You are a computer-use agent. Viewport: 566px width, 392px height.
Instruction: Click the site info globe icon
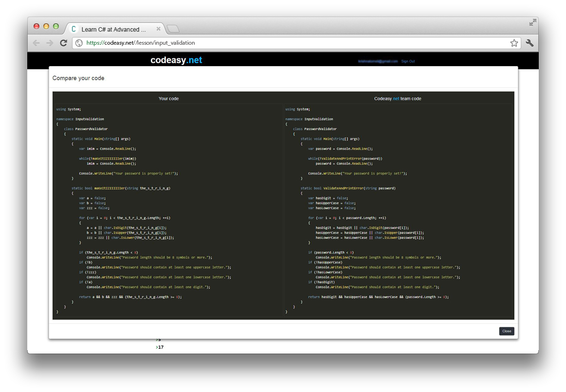click(x=79, y=43)
